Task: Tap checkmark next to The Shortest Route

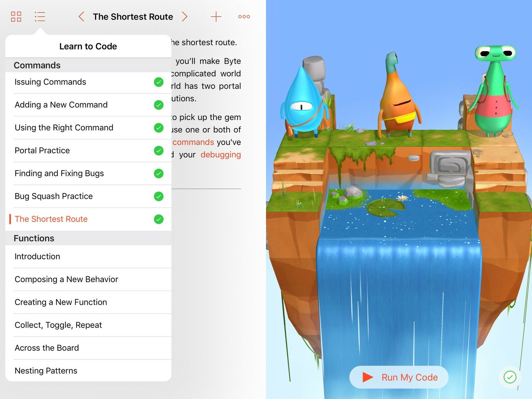Action: click(x=159, y=219)
